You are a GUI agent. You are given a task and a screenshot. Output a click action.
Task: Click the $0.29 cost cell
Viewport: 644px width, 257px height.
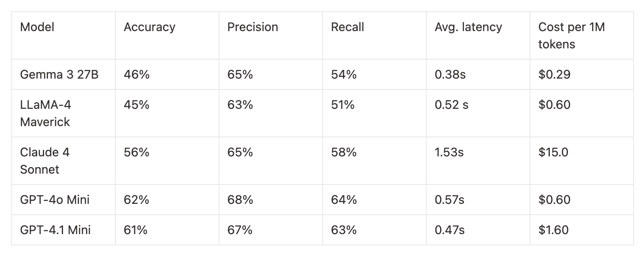582,74
